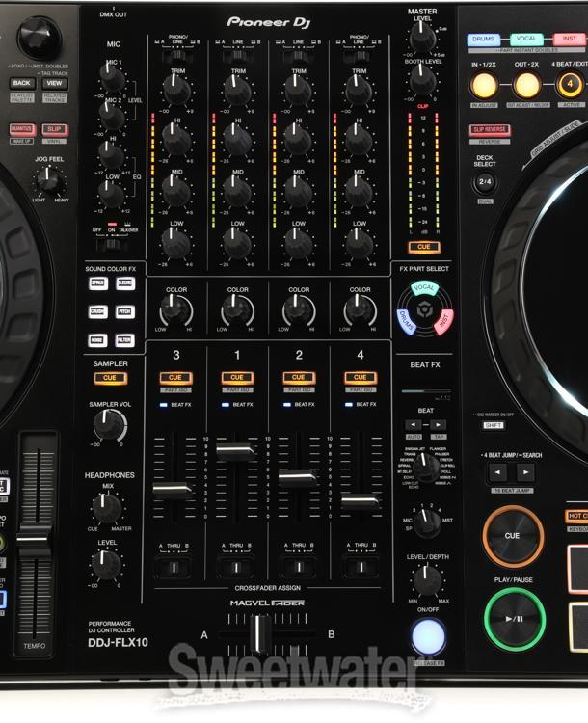This screenshot has height=723, width=588.
Task: Toggle the SAMPLER CUE button
Action: click(110, 378)
